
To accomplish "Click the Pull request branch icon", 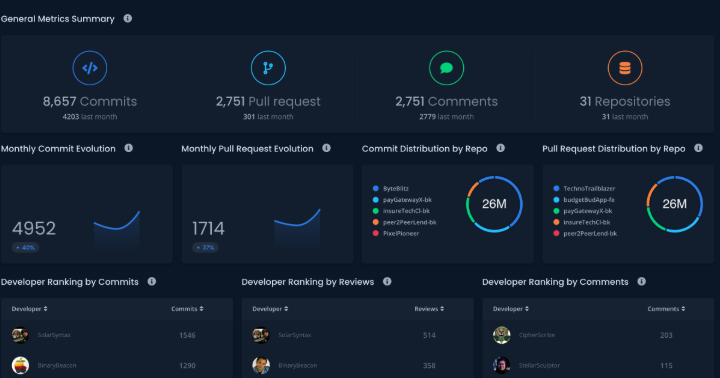I will pos(268,68).
